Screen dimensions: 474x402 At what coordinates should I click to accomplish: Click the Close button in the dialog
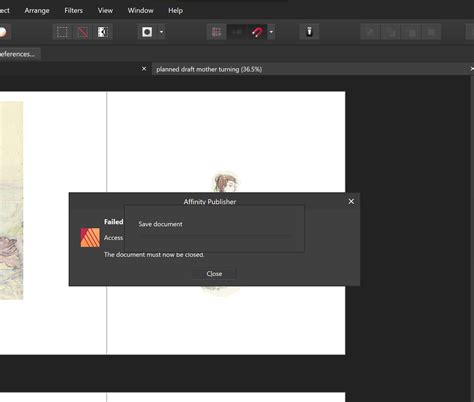pyautogui.click(x=214, y=274)
